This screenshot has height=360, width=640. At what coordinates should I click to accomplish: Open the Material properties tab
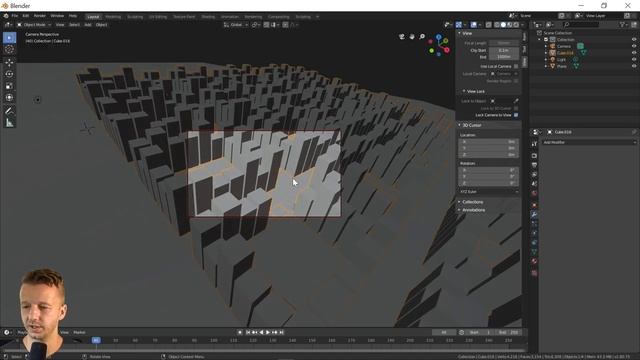click(534, 261)
